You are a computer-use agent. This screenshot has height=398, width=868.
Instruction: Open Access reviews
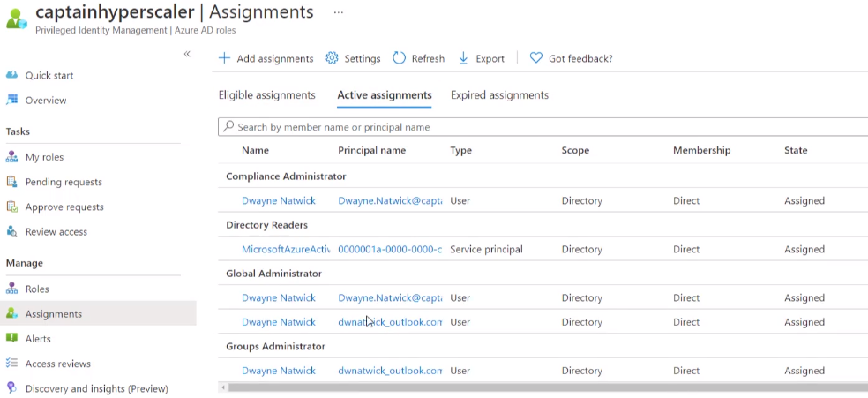(x=57, y=364)
